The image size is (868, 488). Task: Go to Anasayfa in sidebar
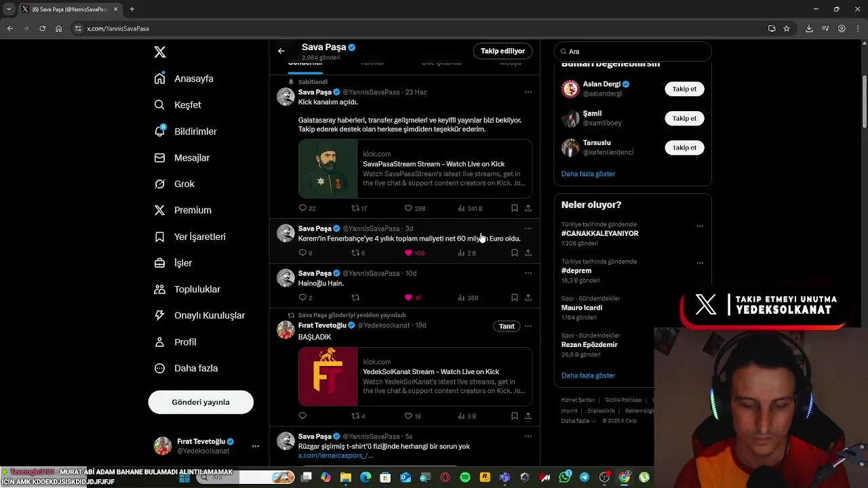tap(184, 79)
